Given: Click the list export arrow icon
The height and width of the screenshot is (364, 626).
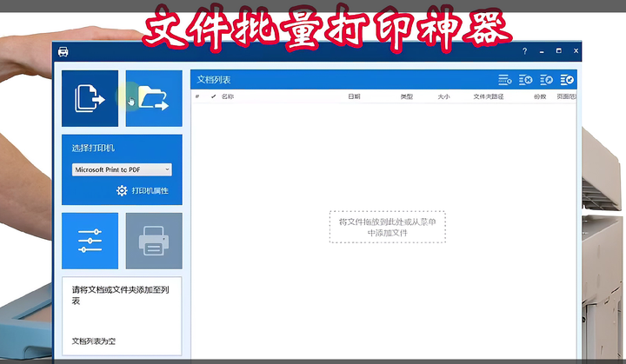Looking at the screenshot, I should tap(547, 80).
